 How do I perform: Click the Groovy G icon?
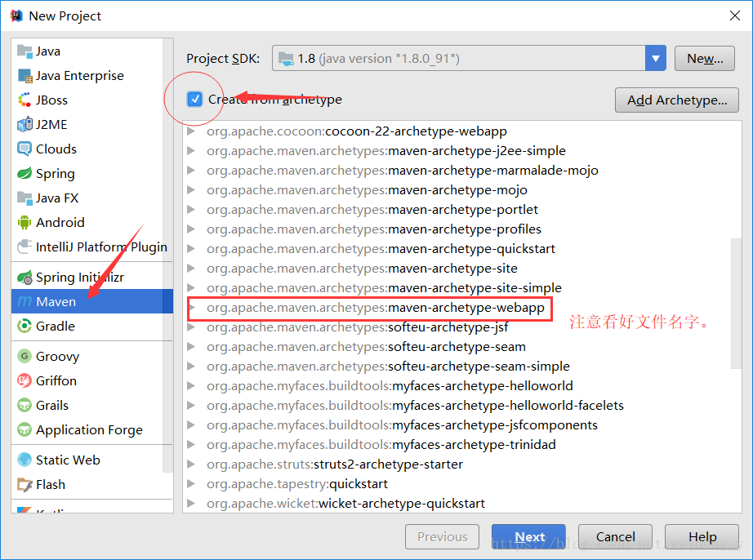(24, 356)
